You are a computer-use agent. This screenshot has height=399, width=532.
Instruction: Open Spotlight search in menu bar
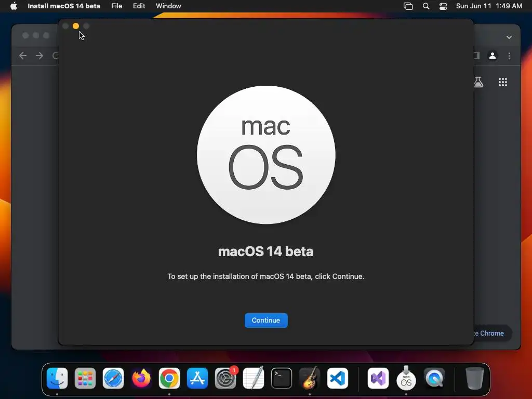pos(426,6)
